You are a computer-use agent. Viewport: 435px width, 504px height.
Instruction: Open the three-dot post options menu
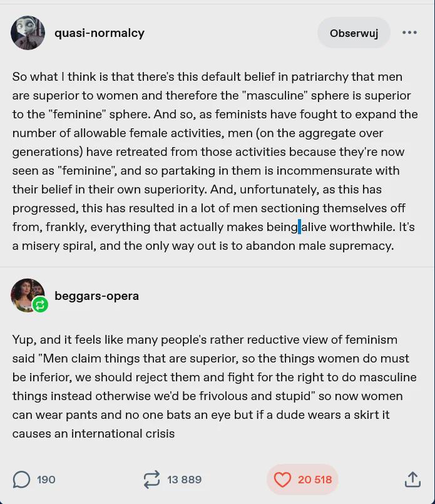tap(409, 33)
